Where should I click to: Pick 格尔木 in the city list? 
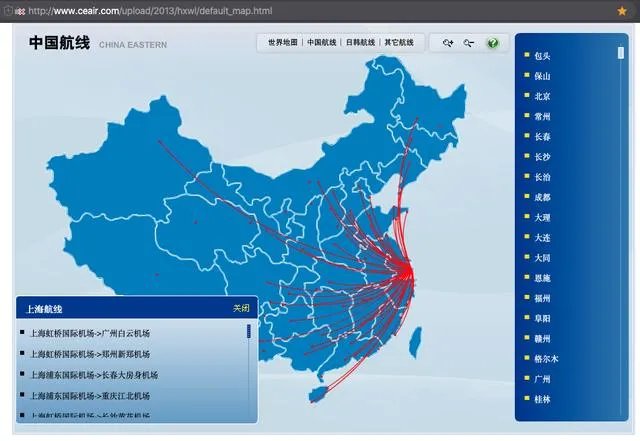pyautogui.click(x=546, y=359)
